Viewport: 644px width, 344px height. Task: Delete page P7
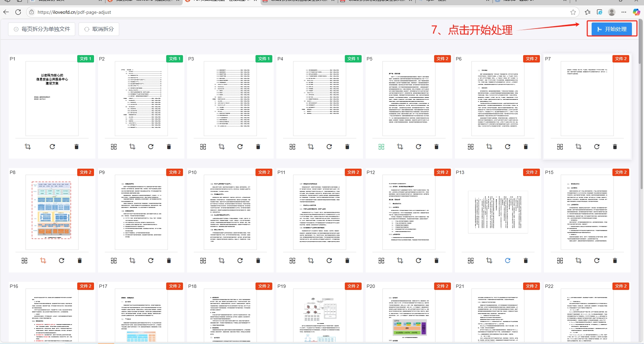tap(615, 146)
